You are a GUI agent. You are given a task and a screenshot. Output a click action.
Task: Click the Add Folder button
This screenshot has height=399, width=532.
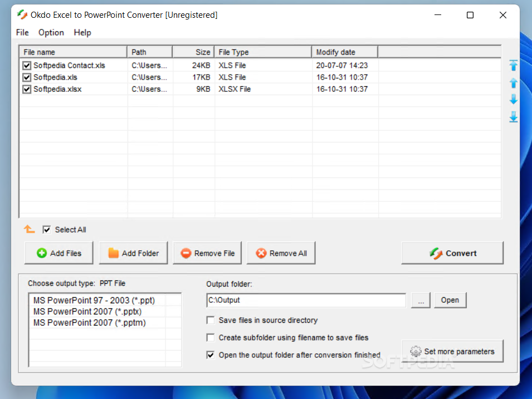click(x=133, y=253)
